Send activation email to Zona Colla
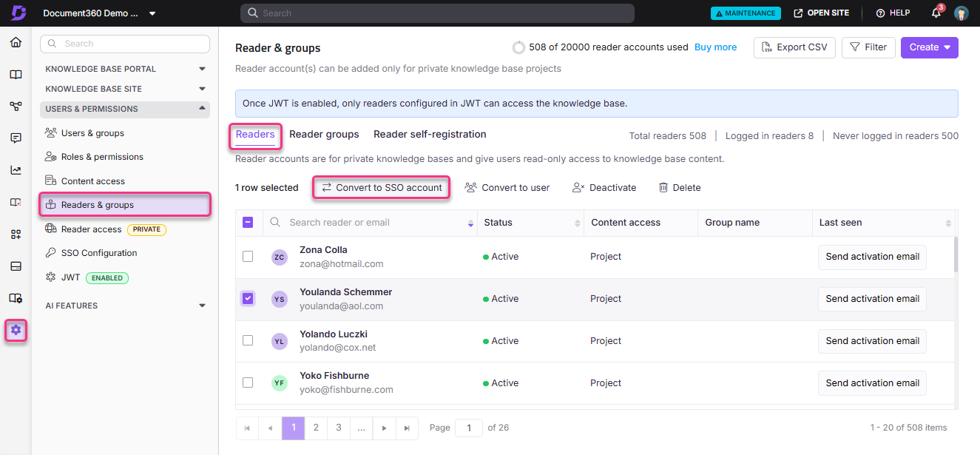The image size is (980, 455). [872, 257]
